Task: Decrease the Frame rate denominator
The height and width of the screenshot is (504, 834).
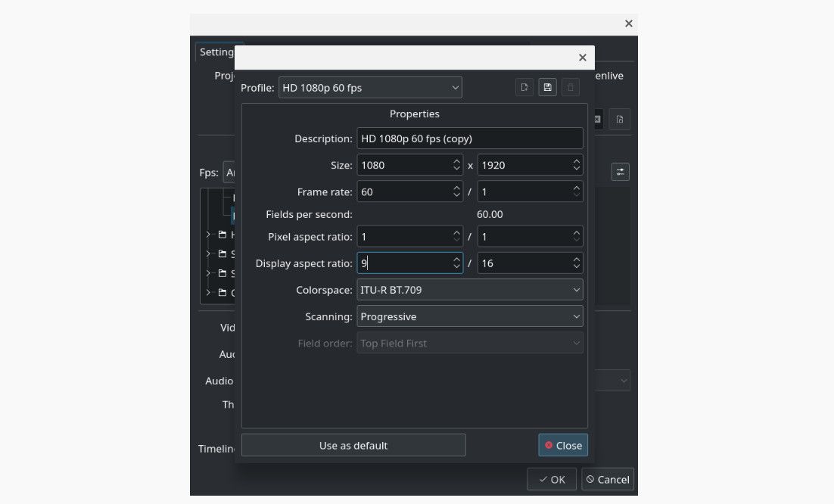Action: point(577,196)
